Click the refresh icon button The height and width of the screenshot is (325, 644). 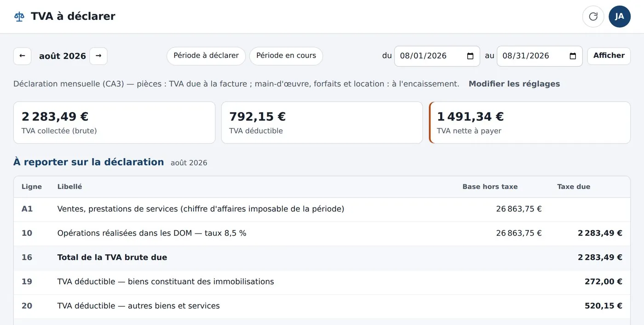[x=593, y=17]
